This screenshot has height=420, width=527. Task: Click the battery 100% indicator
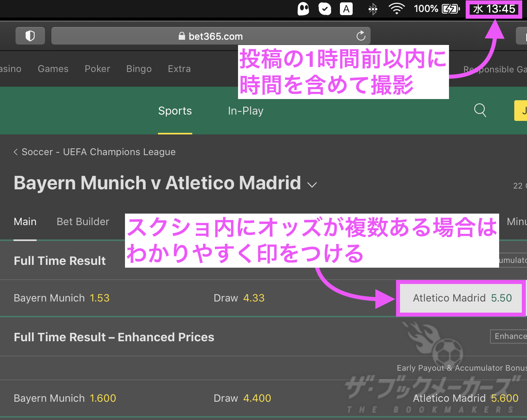coord(437,9)
